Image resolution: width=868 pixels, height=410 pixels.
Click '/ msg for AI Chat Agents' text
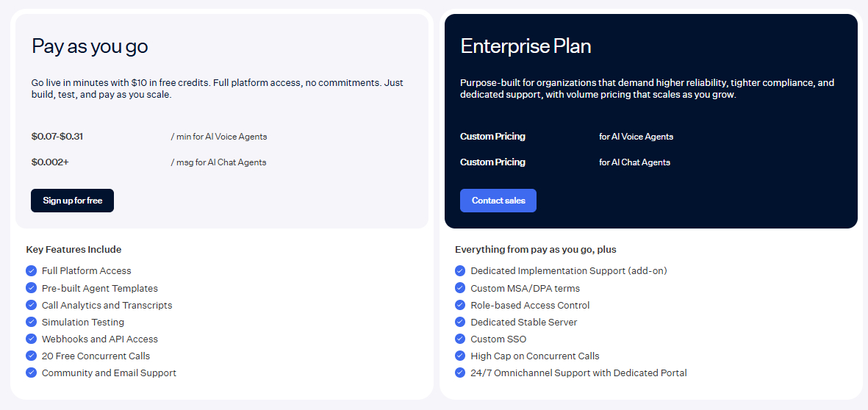219,162
